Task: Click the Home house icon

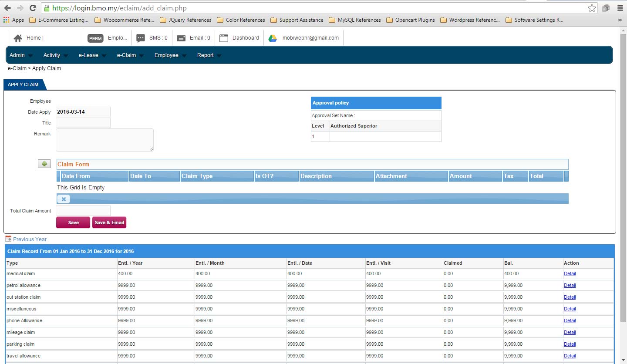Action: pyautogui.click(x=18, y=38)
